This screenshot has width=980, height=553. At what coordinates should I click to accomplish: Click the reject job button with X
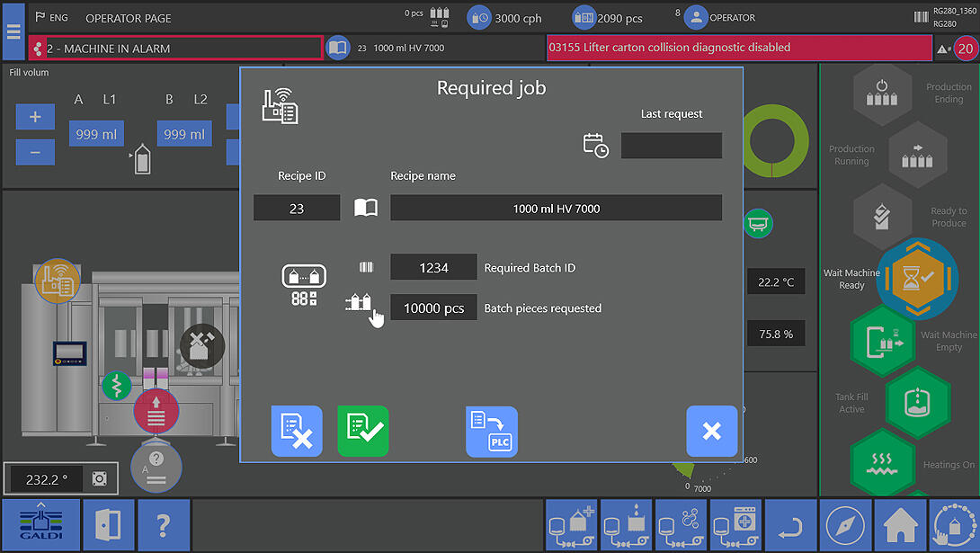pos(297,432)
